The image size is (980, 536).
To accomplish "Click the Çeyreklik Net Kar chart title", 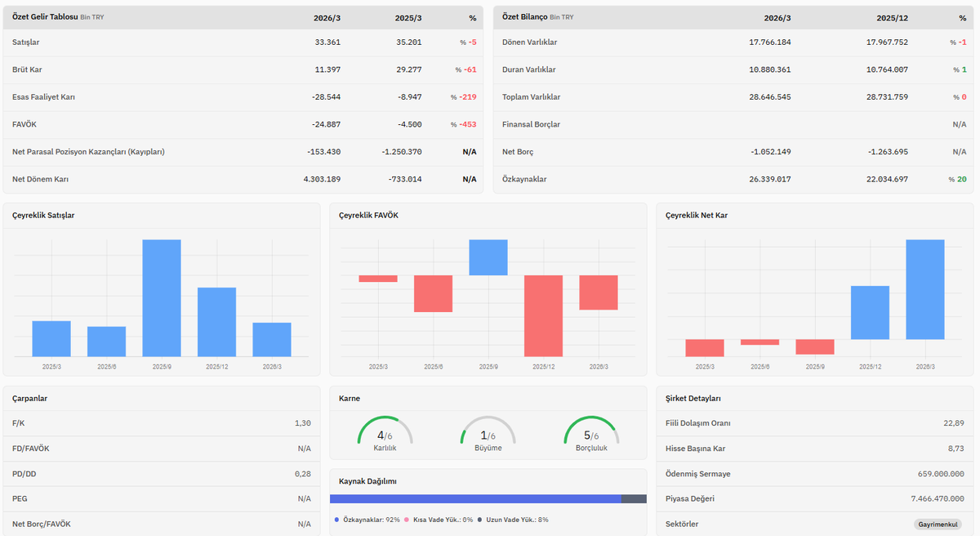I will [x=697, y=215].
